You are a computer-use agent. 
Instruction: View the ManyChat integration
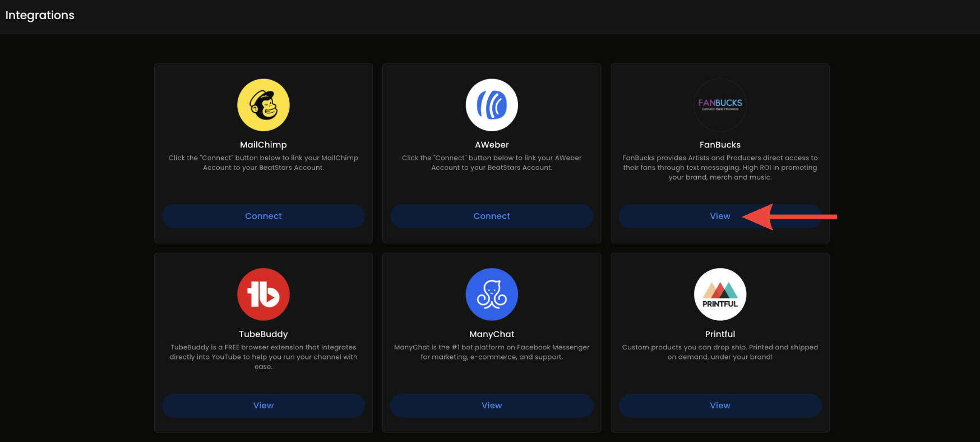point(492,406)
